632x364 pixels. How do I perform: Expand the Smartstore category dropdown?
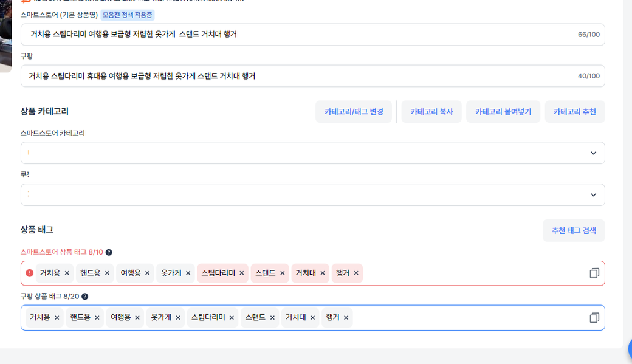pyautogui.click(x=593, y=153)
